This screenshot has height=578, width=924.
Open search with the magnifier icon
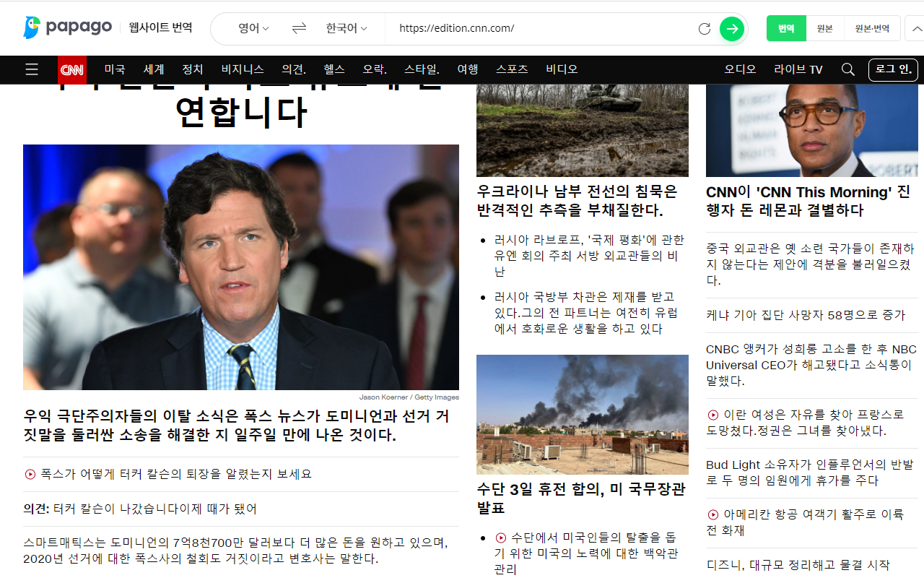pyautogui.click(x=847, y=69)
